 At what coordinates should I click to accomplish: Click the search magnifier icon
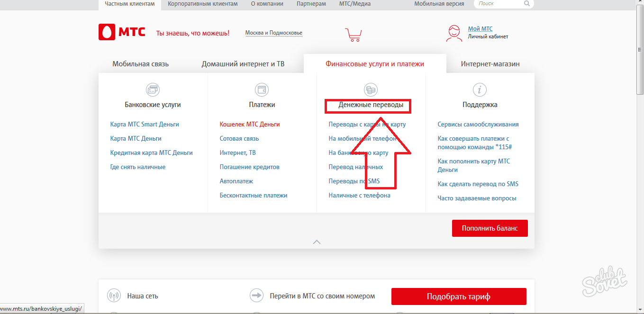[527, 4]
